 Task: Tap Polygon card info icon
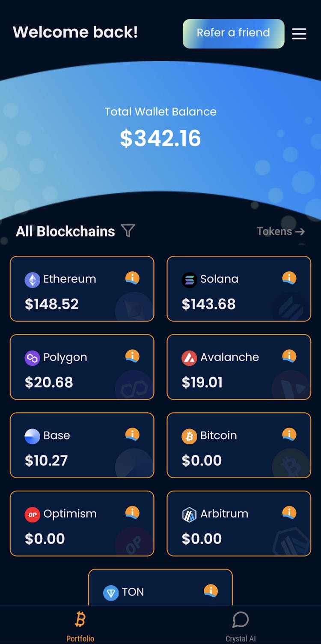[x=132, y=356]
